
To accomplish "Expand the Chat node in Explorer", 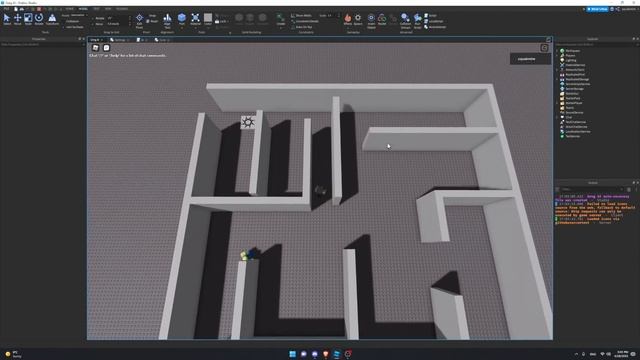I will coord(558,117).
